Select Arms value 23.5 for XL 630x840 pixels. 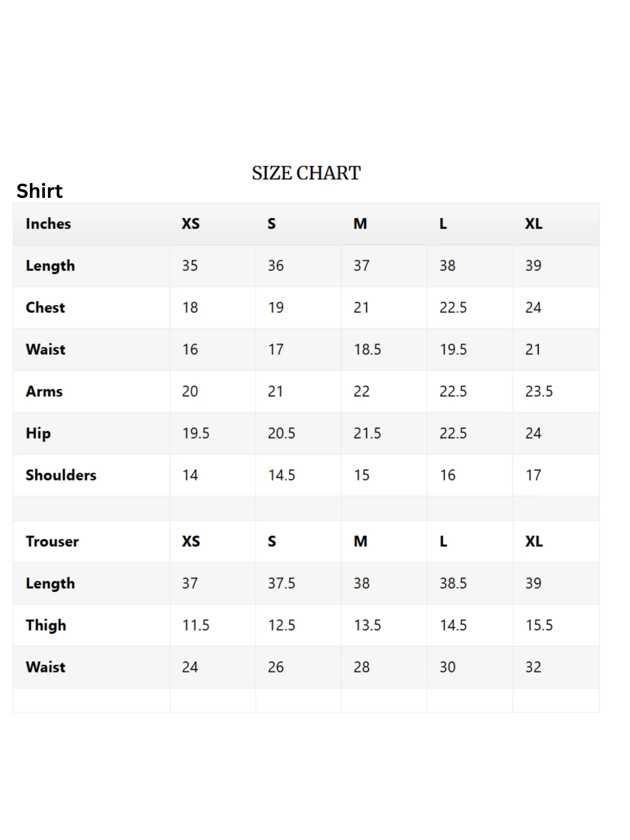[x=539, y=391]
